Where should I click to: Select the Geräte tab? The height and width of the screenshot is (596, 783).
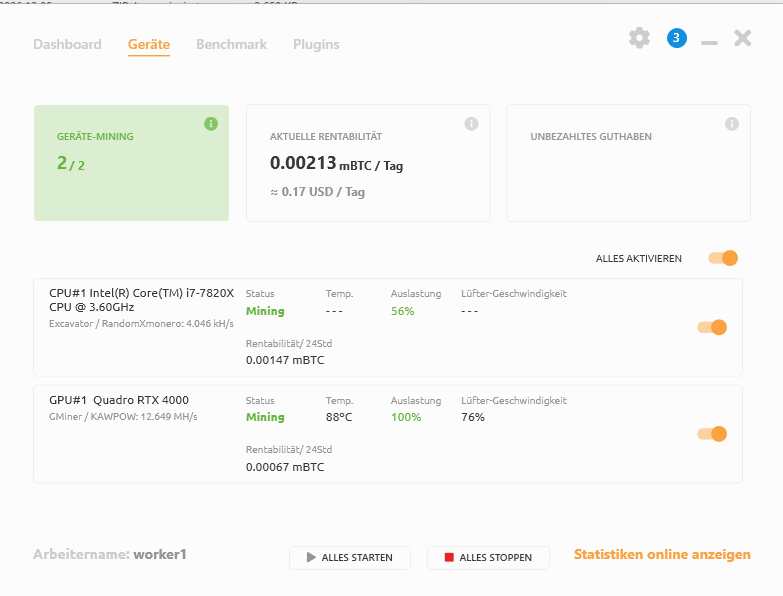coord(149,45)
